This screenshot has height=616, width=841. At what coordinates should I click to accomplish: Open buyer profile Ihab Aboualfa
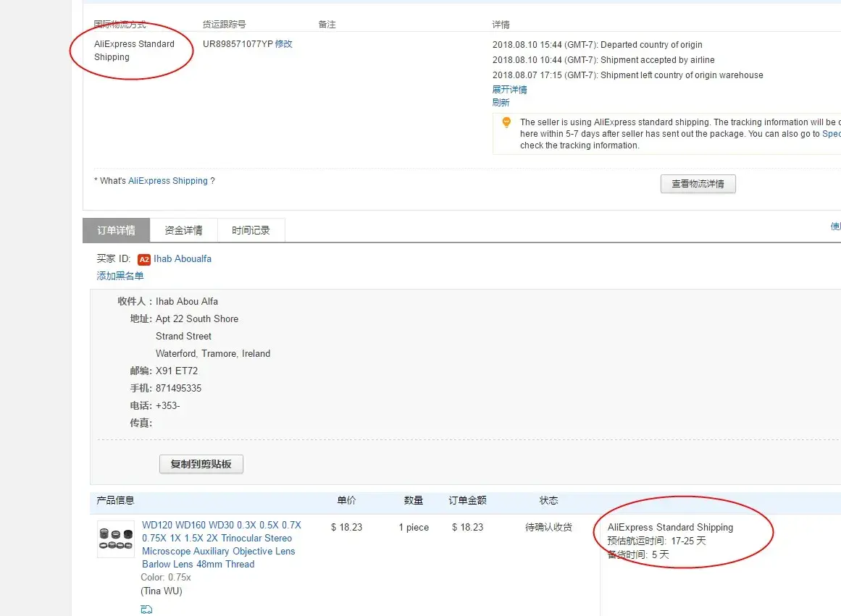click(183, 259)
